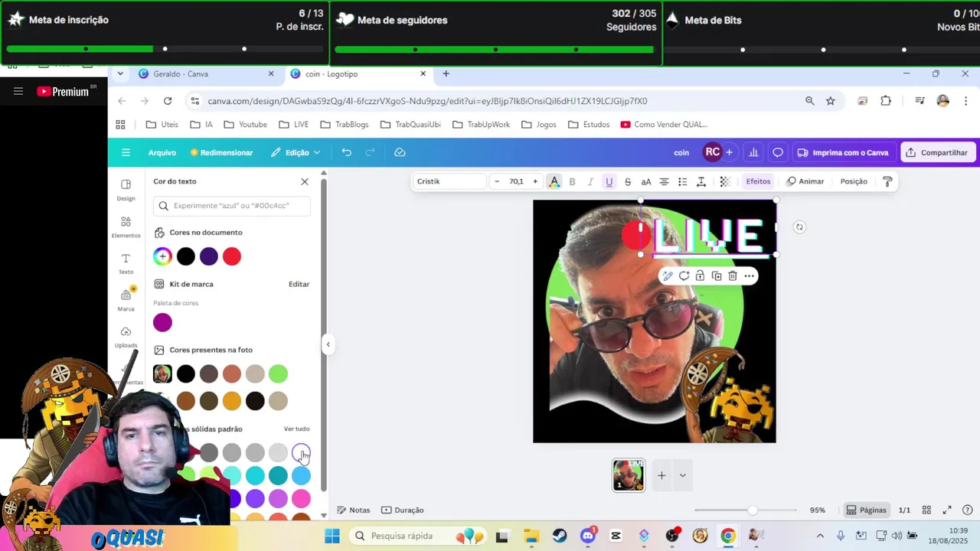980x551 pixels.
Task: Open letter and line spacing options
Action: coord(701,181)
